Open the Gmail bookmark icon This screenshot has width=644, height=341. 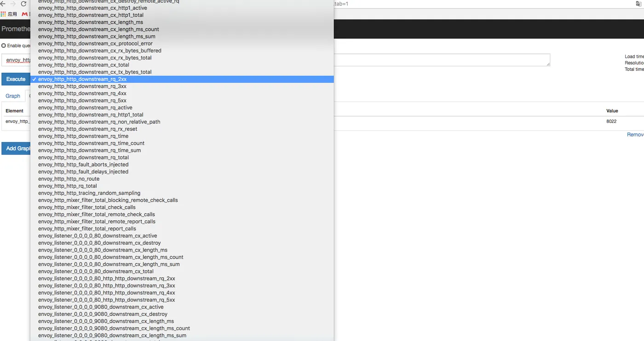[x=24, y=14]
